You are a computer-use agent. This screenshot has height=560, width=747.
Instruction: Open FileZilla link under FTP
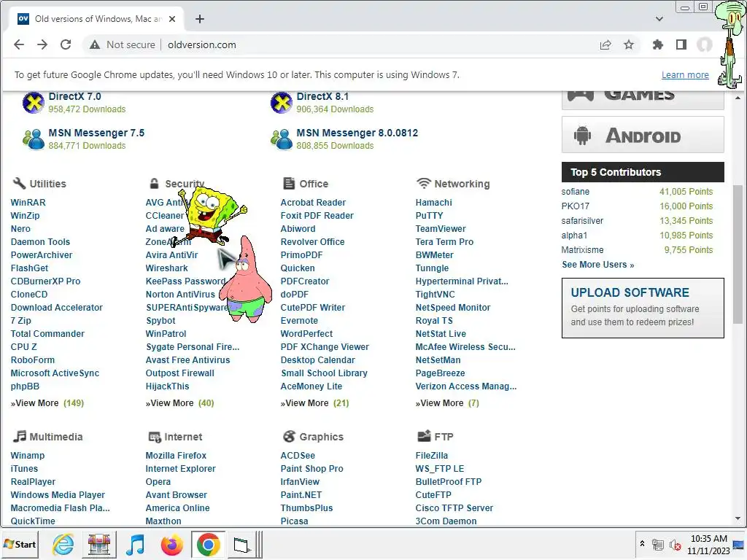(x=432, y=456)
